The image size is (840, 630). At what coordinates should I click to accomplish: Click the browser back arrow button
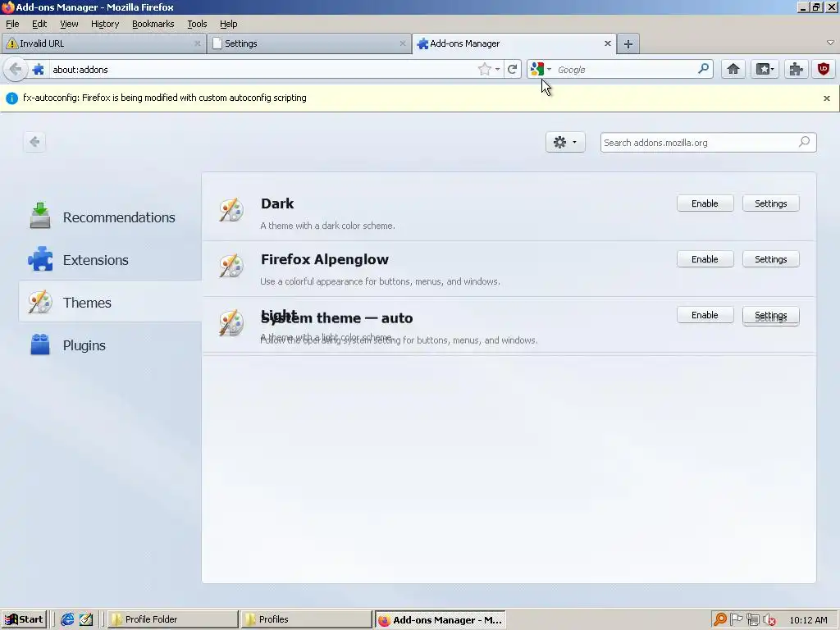tap(16, 69)
